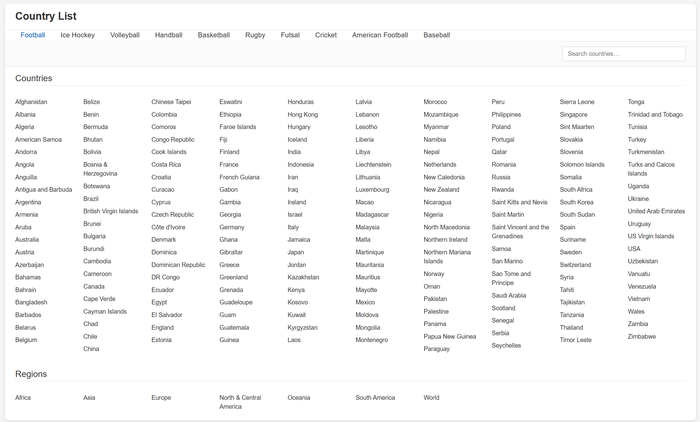Open the USA country link

[x=634, y=248]
